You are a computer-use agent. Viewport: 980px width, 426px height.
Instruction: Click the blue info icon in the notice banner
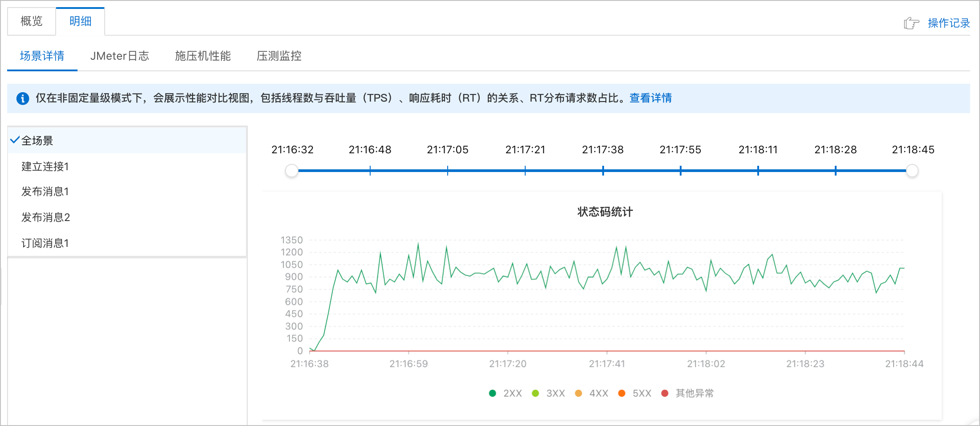point(23,98)
